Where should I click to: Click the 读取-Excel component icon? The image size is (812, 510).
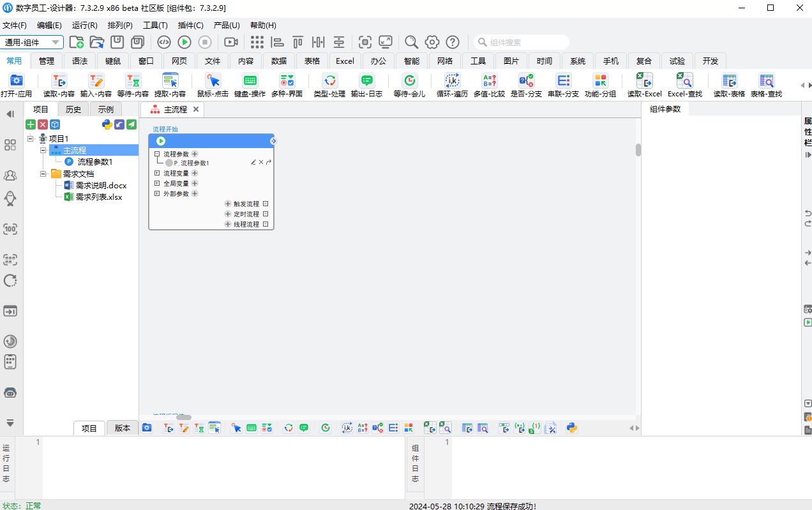point(644,81)
